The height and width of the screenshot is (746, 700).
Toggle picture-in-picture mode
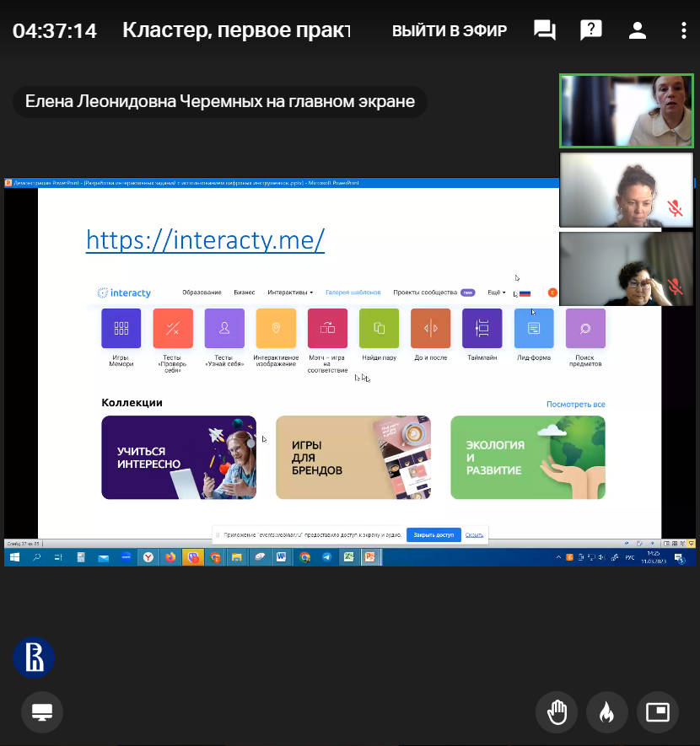pos(656,713)
